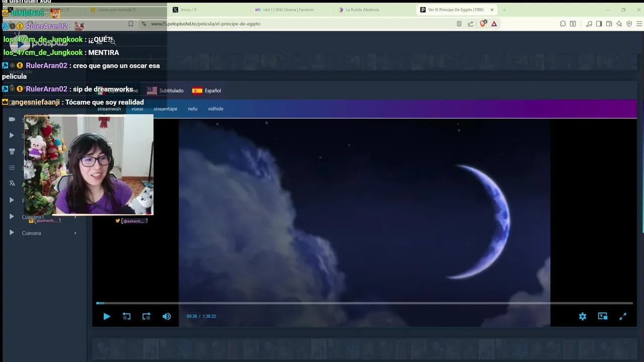Bookmark this page with the bookmark icon
This screenshot has height=362, width=644.
click(x=131, y=24)
